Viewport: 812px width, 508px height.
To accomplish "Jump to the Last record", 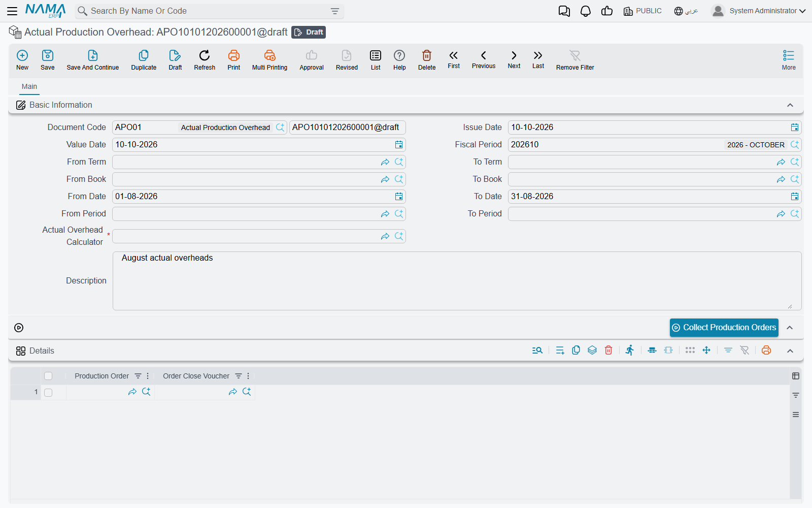I will [538, 55].
